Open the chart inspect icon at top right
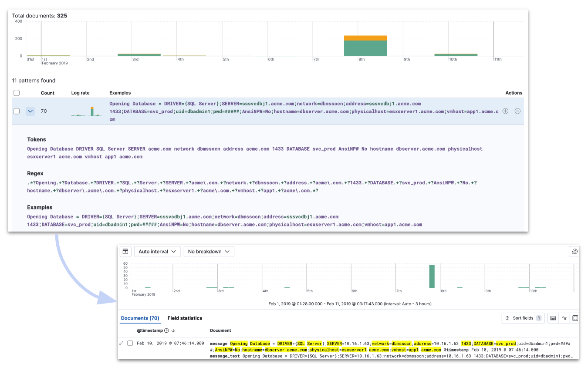588x371 pixels. (574, 251)
